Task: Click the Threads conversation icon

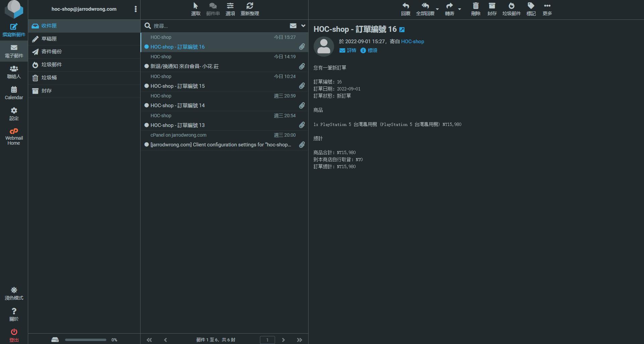Action: click(213, 9)
